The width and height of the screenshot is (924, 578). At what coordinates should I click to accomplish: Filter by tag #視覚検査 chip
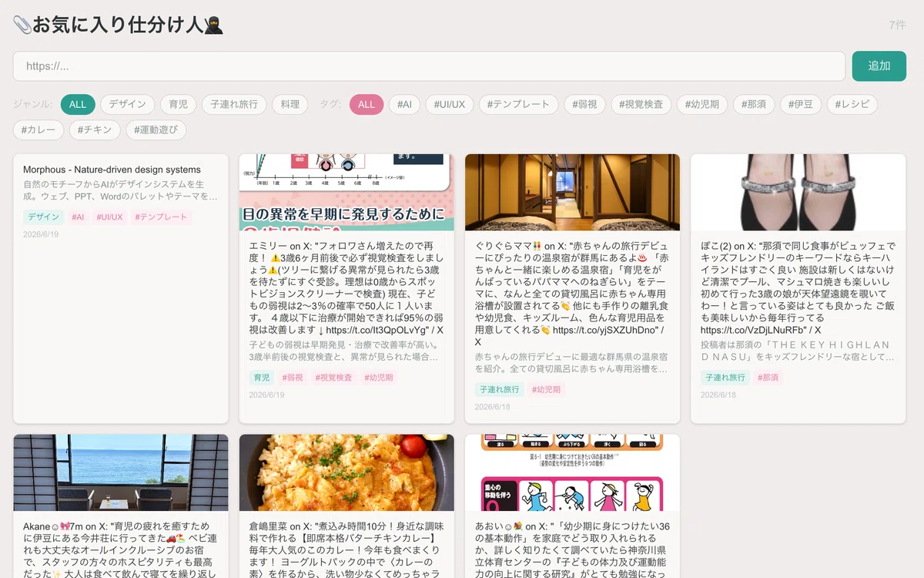click(x=641, y=104)
